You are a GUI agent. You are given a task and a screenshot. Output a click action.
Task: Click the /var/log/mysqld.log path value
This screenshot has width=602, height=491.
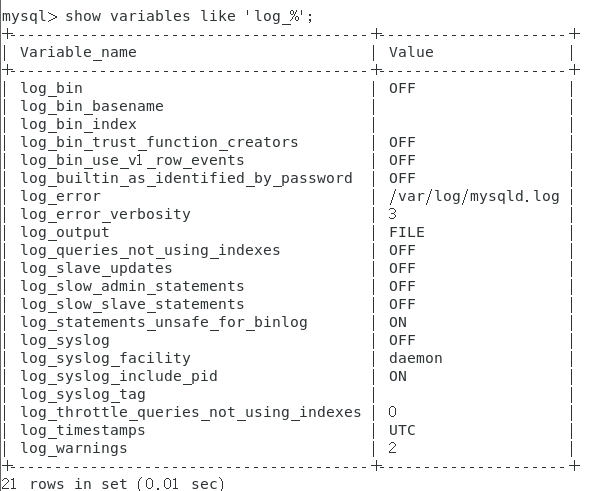(474, 196)
